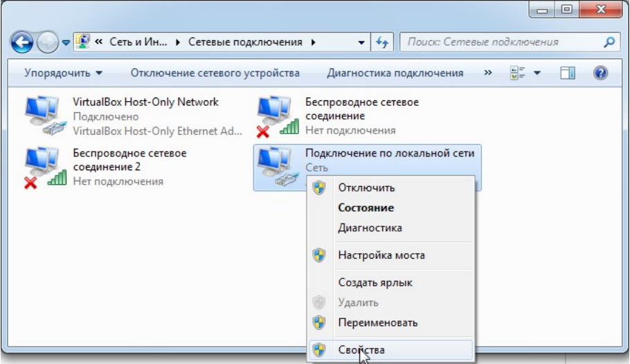Select the 'Сеть и Ин...' breadcrumb

pos(138,42)
